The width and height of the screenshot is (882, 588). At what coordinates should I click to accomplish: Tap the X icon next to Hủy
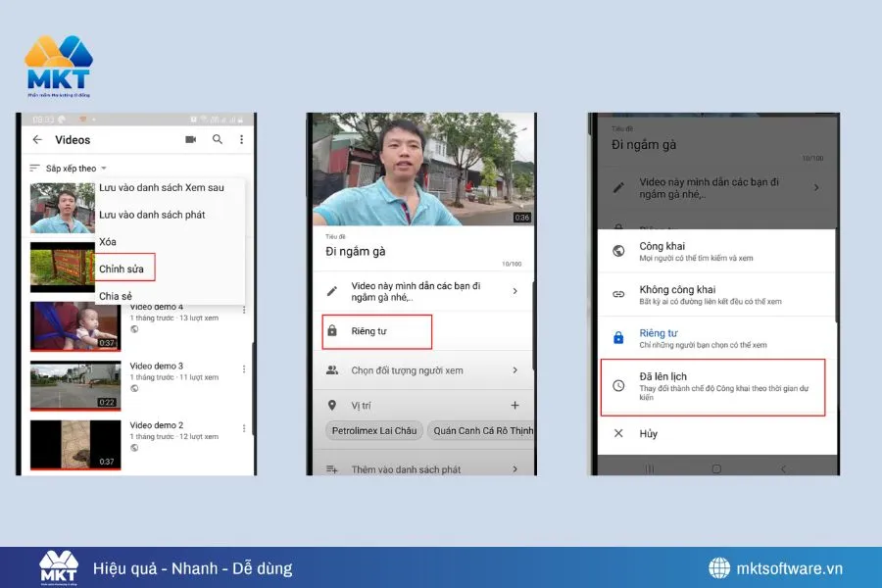coord(618,433)
